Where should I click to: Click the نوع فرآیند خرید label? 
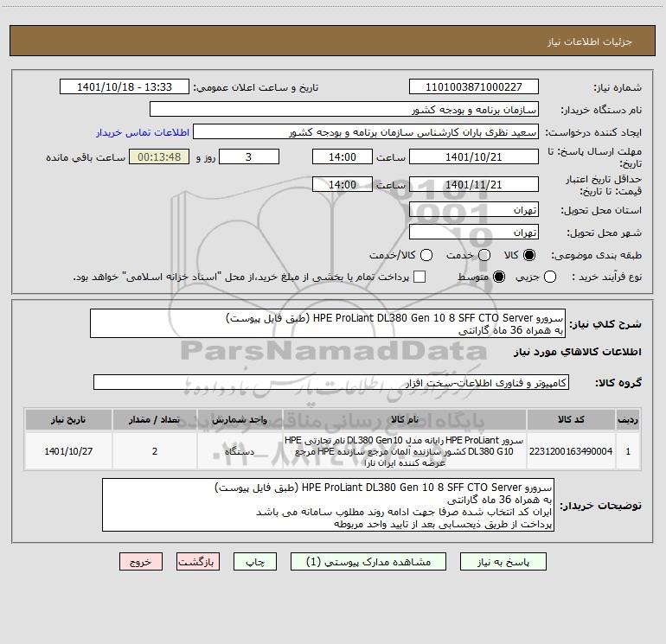(x=606, y=277)
